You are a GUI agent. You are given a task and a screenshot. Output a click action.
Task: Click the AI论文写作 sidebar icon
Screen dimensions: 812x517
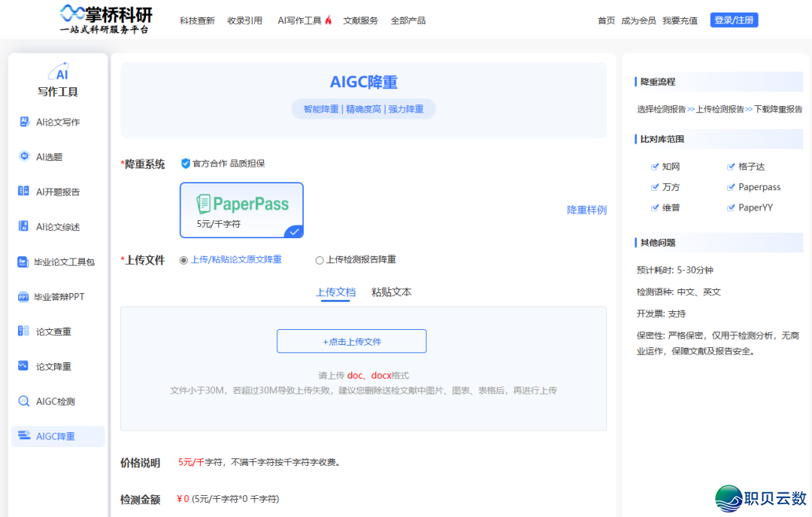[x=23, y=122]
